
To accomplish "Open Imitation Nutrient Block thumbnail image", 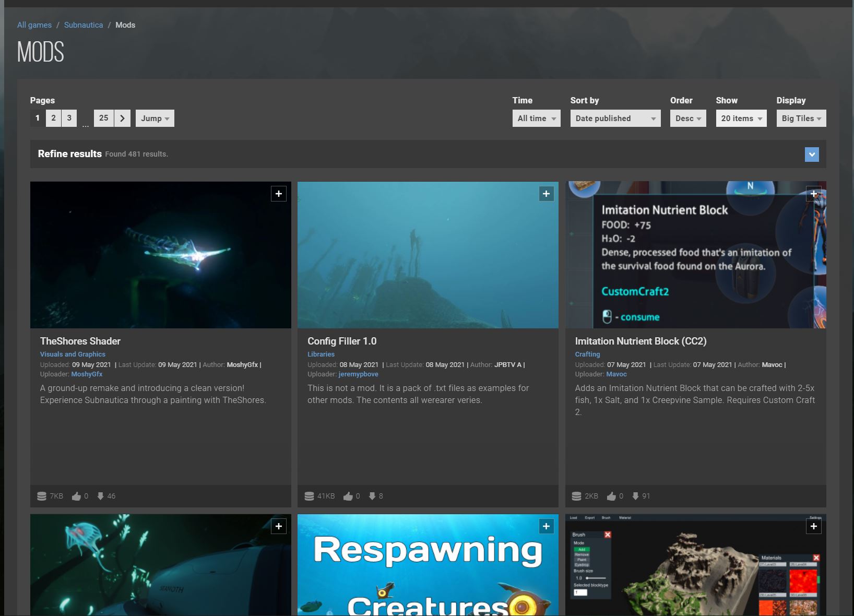I will (x=696, y=255).
